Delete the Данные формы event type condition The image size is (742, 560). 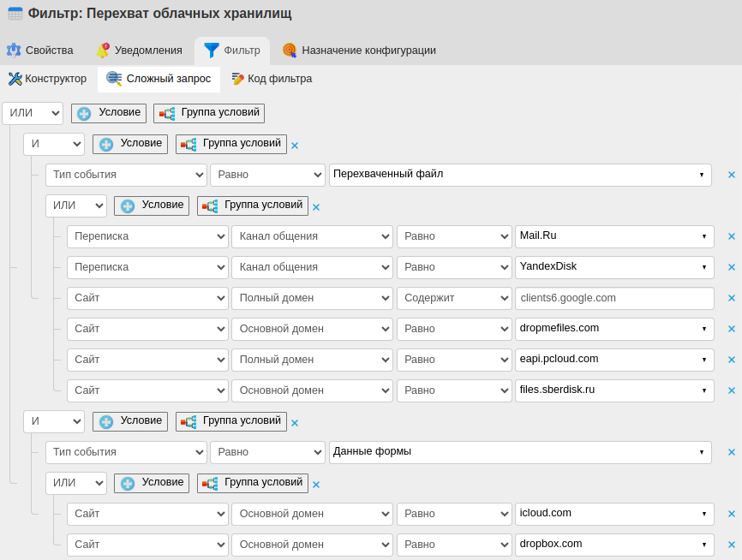point(731,453)
